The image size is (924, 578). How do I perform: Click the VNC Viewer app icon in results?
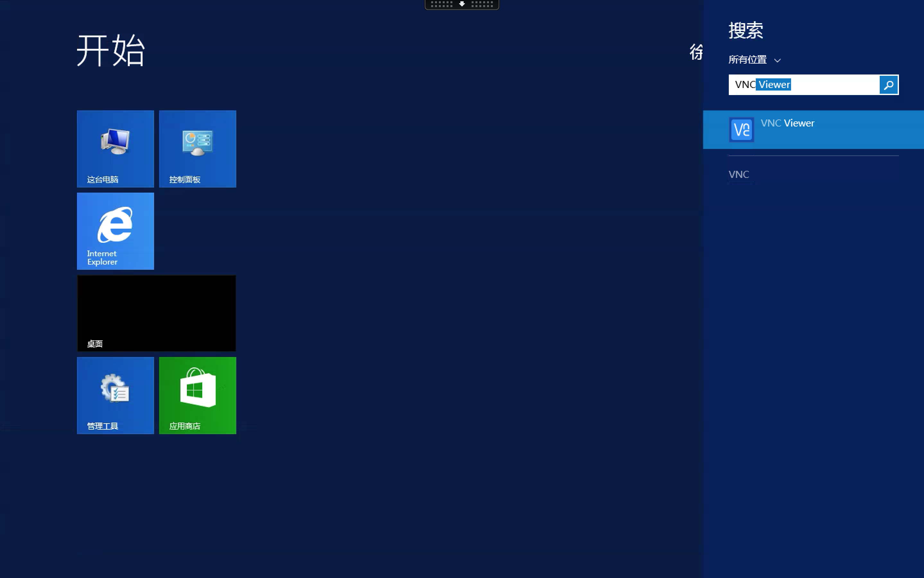[x=741, y=130]
